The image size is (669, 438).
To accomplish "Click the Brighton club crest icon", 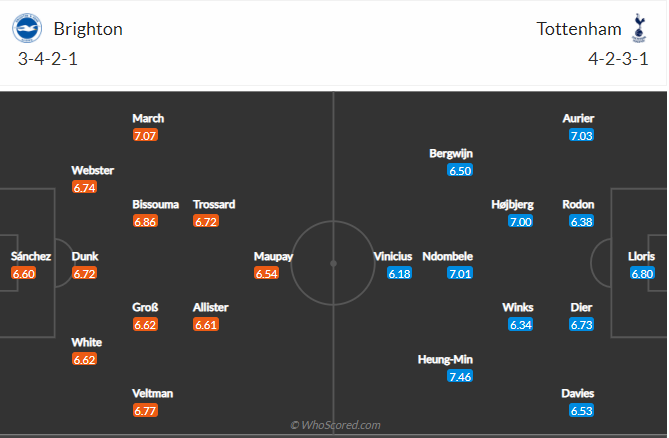I will (28, 28).
